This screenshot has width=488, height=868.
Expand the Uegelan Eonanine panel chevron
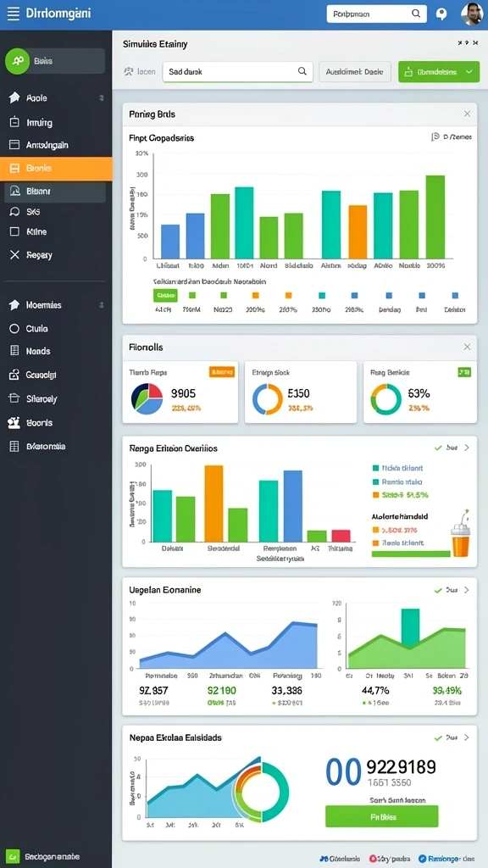(467, 590)
